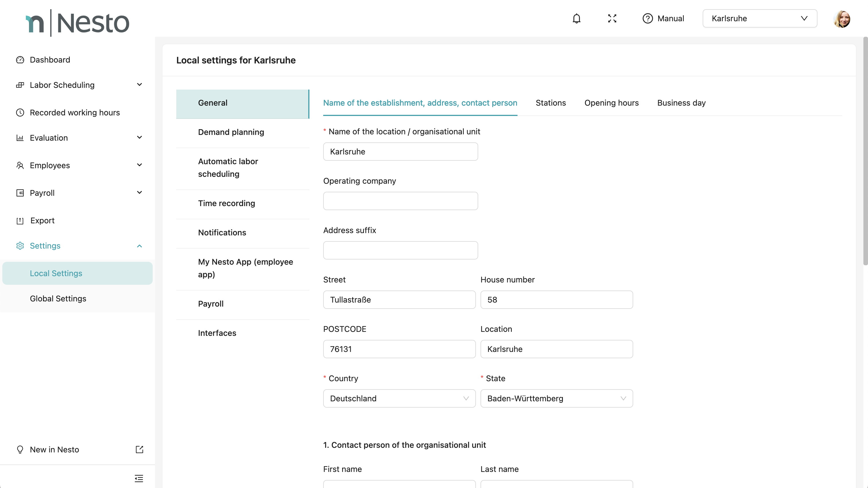Click the Operating company input field
868x488 pixels.
(400, 201)
